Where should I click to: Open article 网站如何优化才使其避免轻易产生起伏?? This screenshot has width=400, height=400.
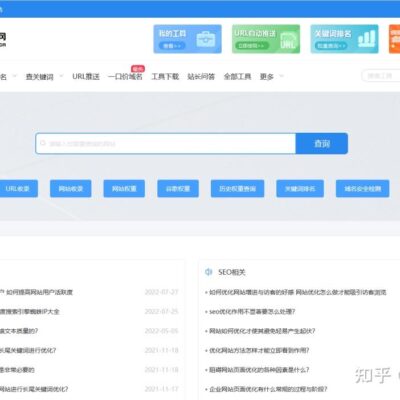coord(262,331)
